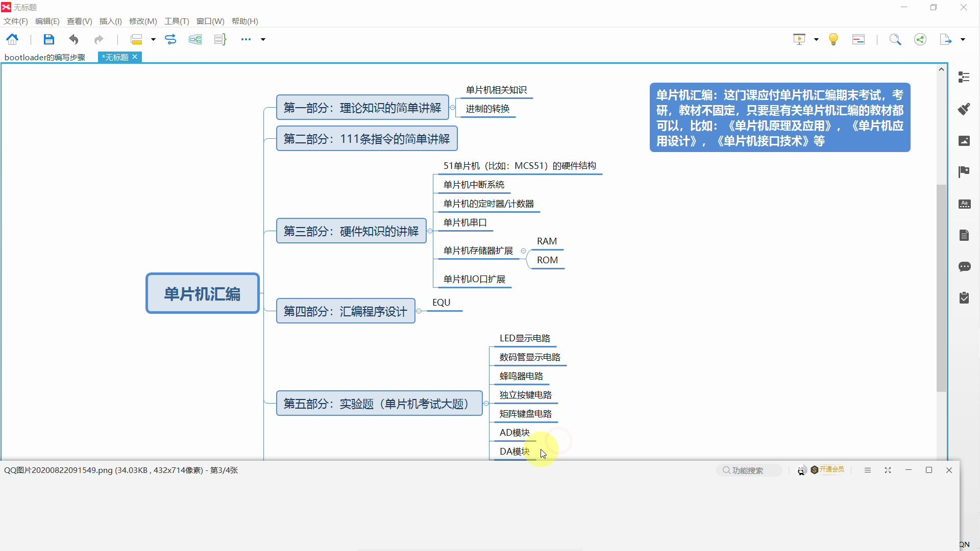Select subtopic 单片机中断系统
This screenshot has width=980, height=551.
click(474, 185)
